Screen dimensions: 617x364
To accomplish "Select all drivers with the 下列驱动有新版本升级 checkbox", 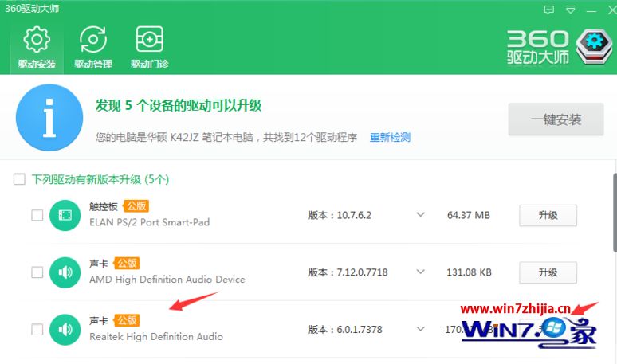I will (x=19, y=179).
